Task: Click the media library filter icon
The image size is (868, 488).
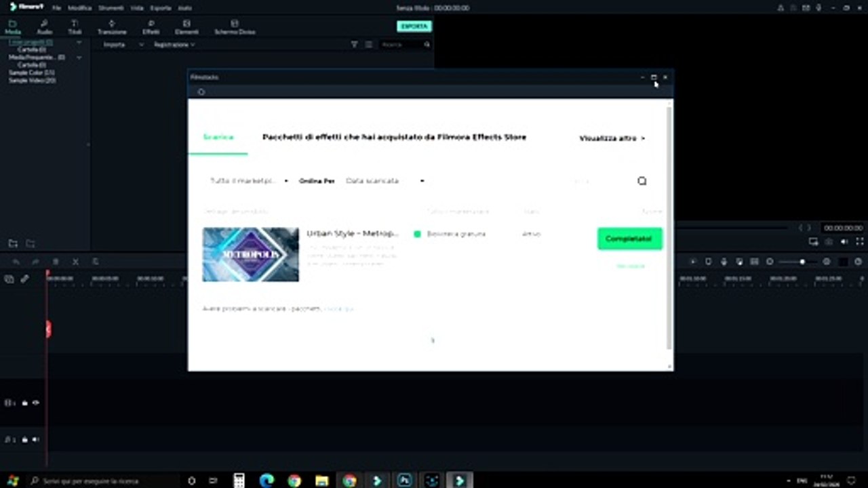Action: (x=354, y=45)
